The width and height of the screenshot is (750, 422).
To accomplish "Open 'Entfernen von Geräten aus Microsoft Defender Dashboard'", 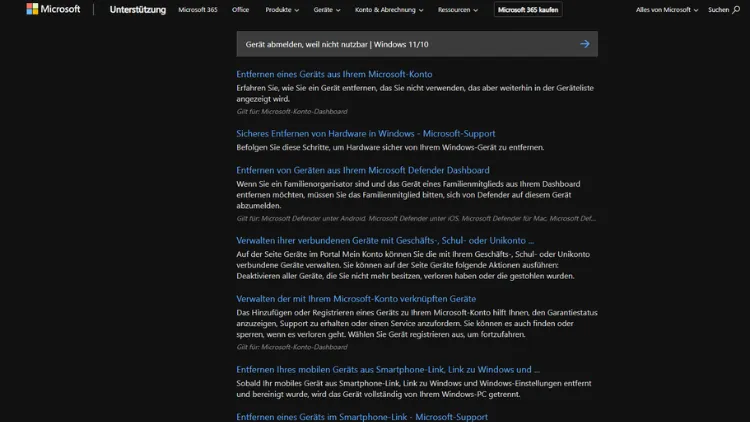I will pos(363,170).
